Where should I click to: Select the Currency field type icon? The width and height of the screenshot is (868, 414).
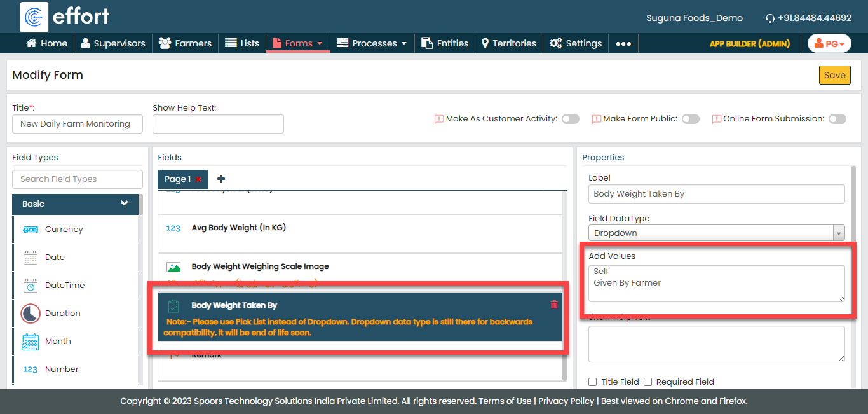click(x=31, y=230)
